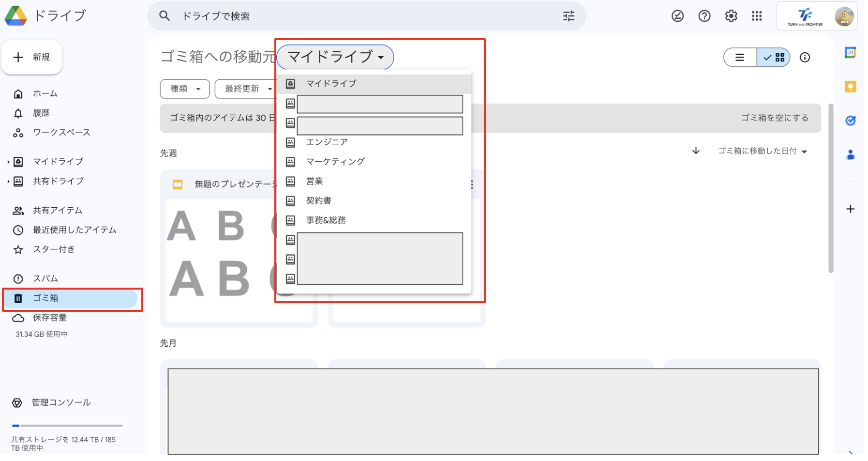Click the 新規 button
The width and height of the screenshot is (868, 461).
(x=32, y=57)
